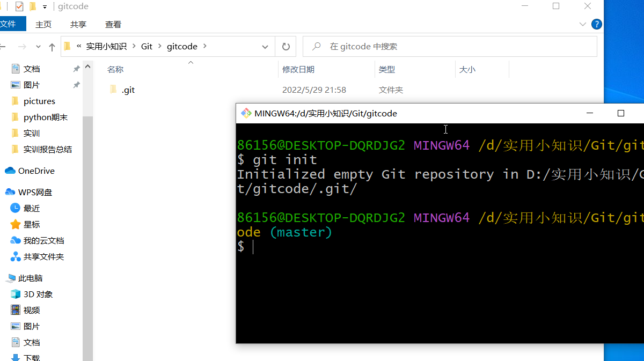
Task: Sort files by 修改日期 column header
Action: coord(298,69)
